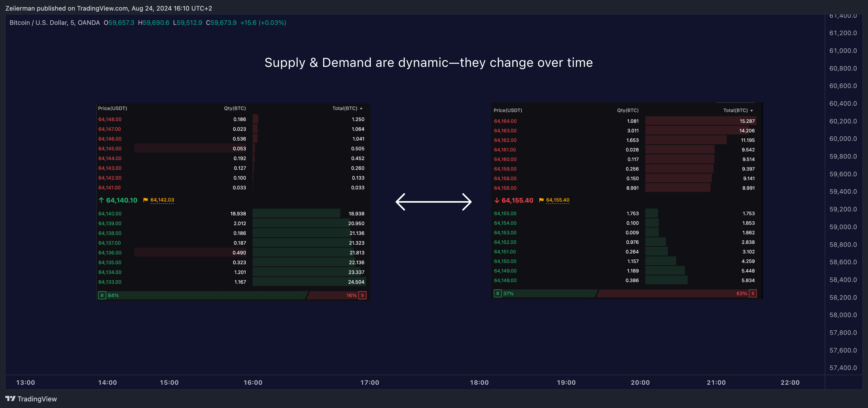
Task: Click the large red last price 64,155.40
Action: (517, 200)
